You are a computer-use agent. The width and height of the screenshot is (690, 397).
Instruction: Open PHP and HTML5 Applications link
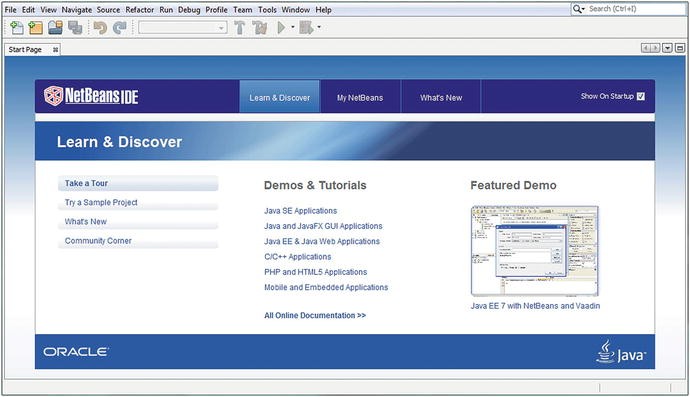316,272
